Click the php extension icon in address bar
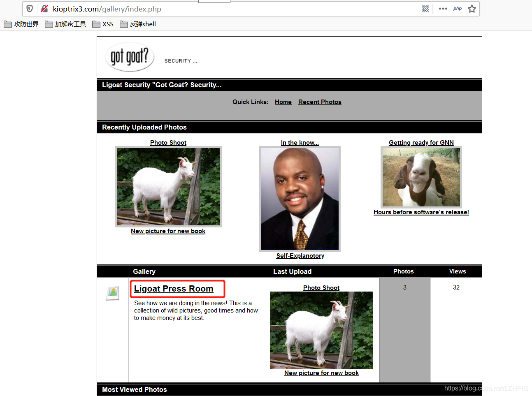 tap(458, 9)
